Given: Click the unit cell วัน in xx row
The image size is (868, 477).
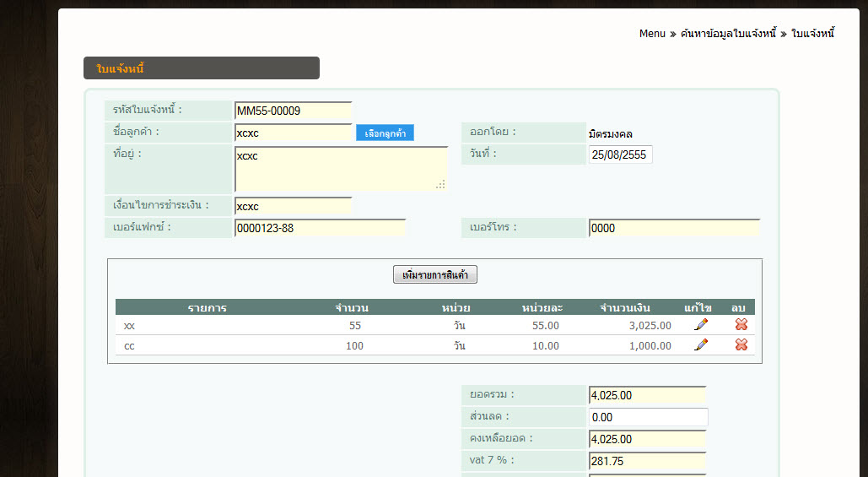Looking at the screenshot, I should coord(460,326).
